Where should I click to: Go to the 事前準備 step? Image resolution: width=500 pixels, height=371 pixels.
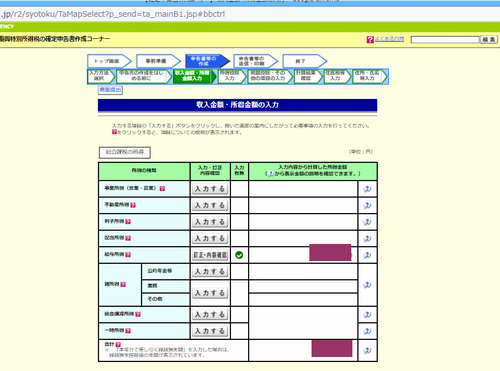point(158,61)
